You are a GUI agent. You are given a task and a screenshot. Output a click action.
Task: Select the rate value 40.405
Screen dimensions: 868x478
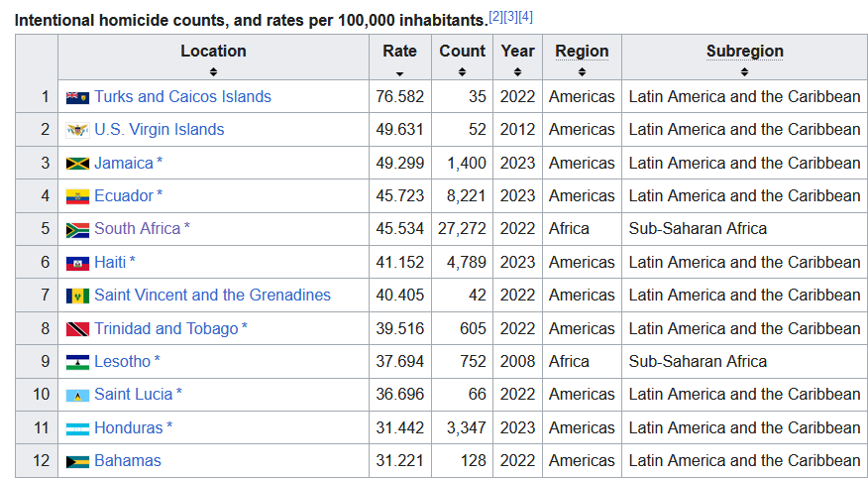pyautogui.click(x=399, y=296)
